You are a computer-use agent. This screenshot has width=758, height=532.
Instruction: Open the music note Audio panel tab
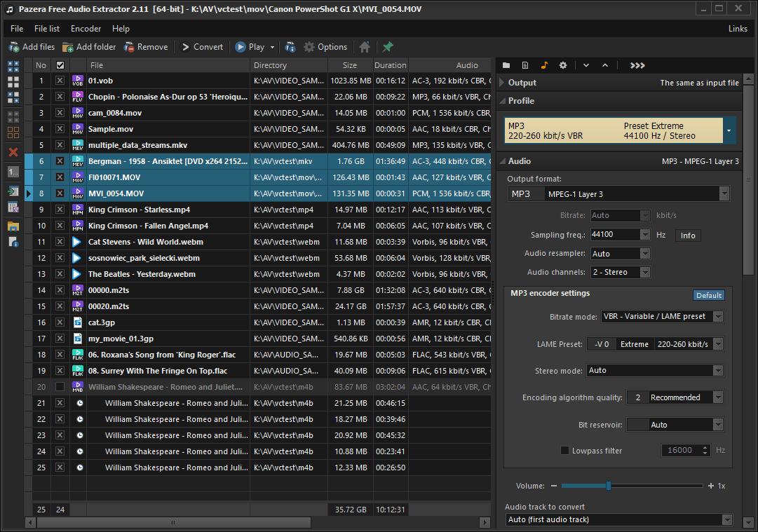pos(544,64)
